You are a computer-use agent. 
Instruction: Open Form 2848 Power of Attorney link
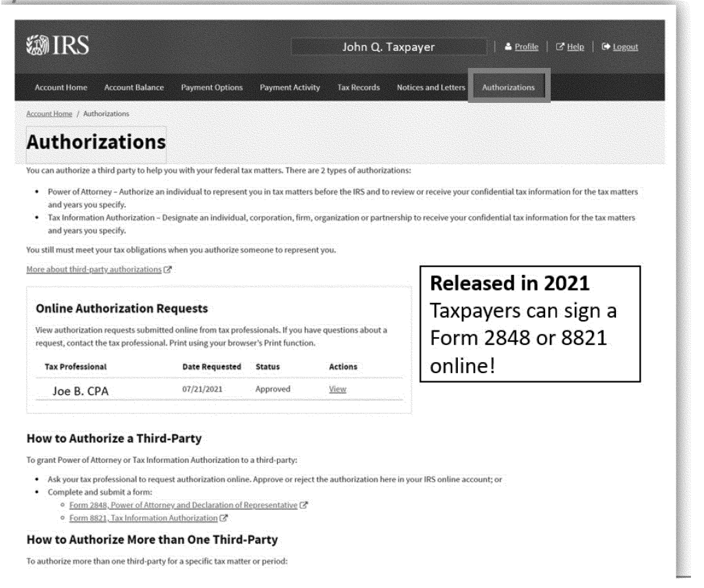(183, 505)
